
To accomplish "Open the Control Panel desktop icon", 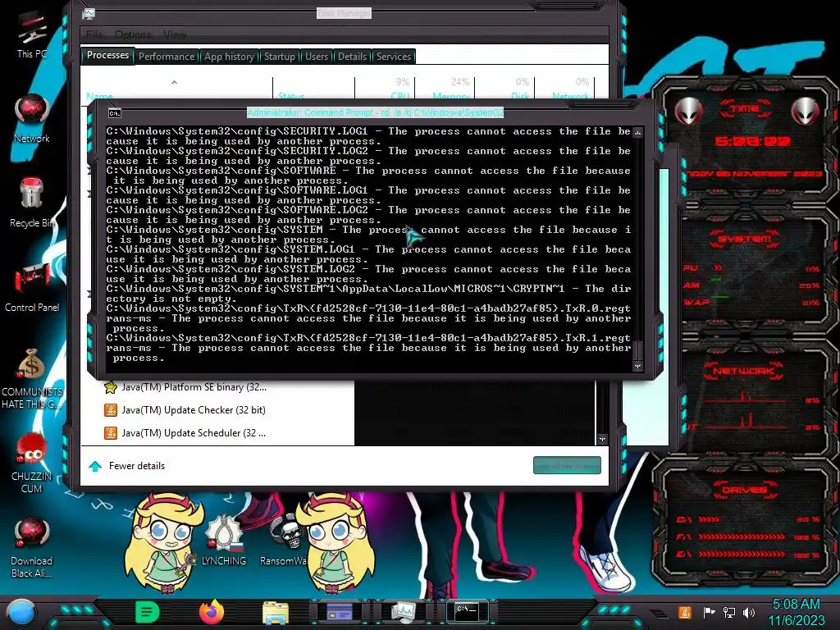I will (x=32, y=287).
